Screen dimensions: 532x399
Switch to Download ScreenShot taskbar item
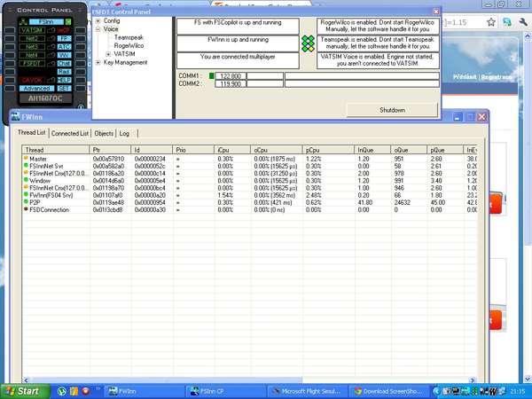pos(390,391)
